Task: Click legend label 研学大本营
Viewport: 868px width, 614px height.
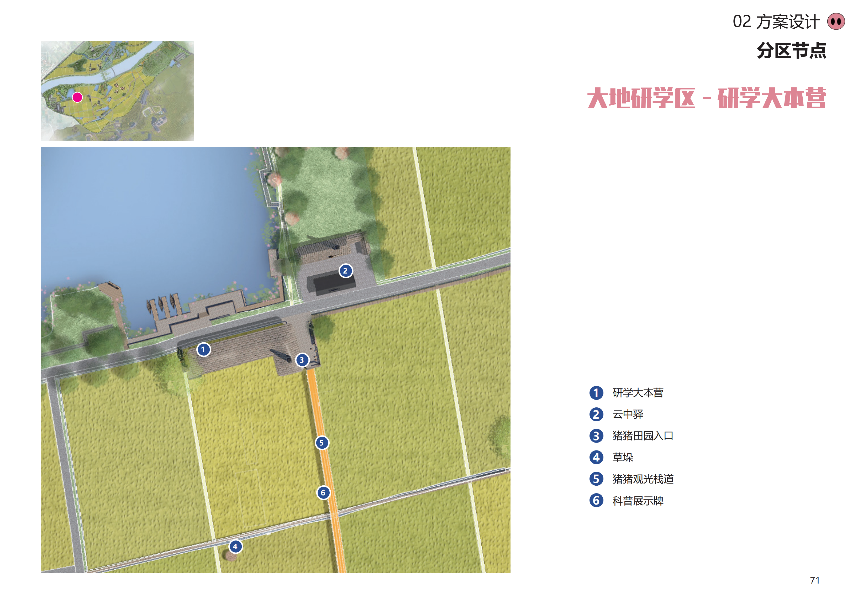Action: point(638,393)
